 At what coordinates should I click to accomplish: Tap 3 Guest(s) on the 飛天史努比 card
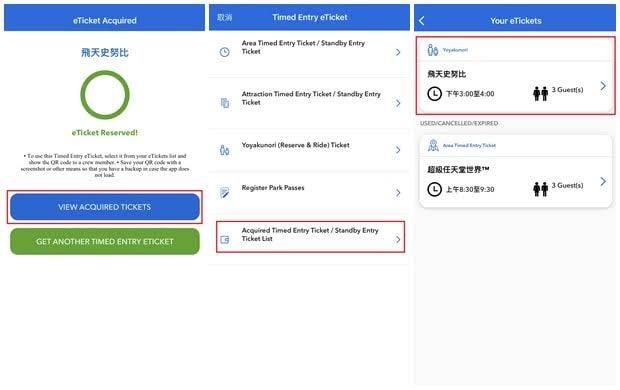tap(567, 90)
